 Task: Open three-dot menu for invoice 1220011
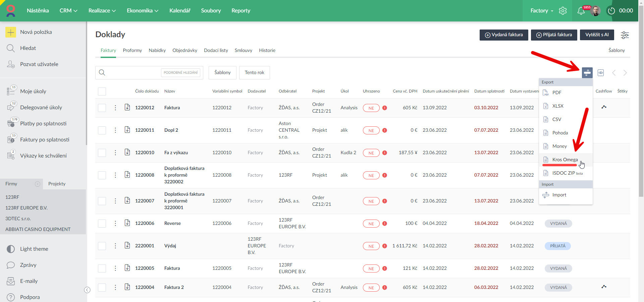click(x=115, y=130)
